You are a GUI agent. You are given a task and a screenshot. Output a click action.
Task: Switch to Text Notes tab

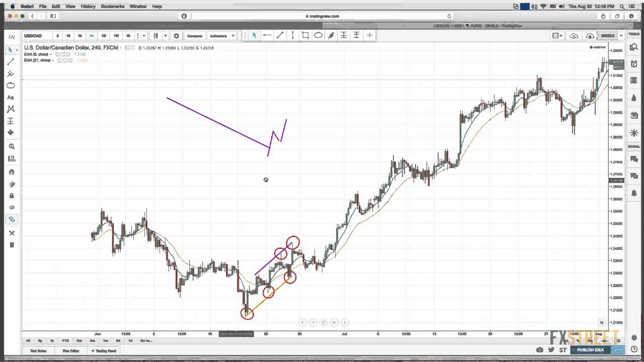38,351
